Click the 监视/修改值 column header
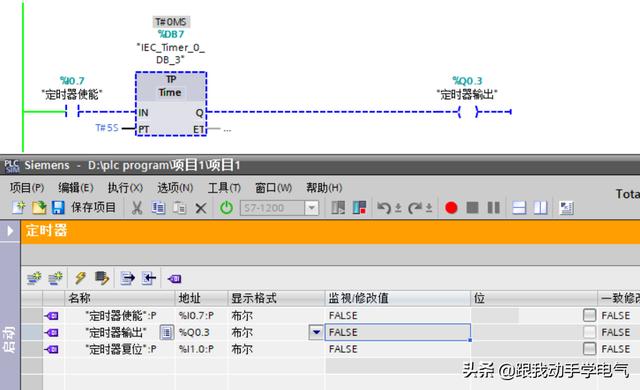 click(398, 298)
